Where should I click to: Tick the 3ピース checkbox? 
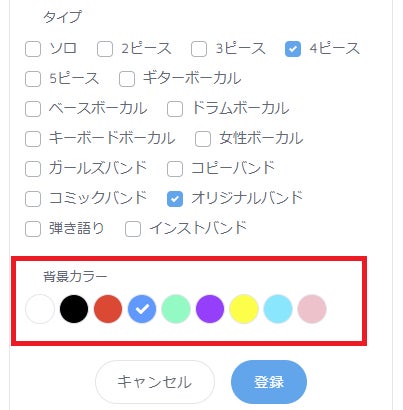199,49
